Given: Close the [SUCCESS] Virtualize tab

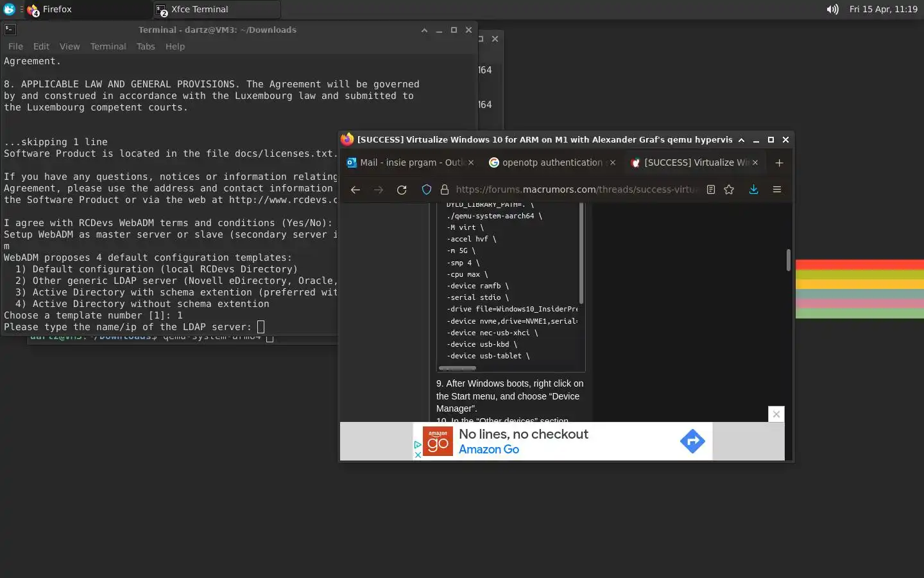Looking at the screenshot, I should click(755, 162).
